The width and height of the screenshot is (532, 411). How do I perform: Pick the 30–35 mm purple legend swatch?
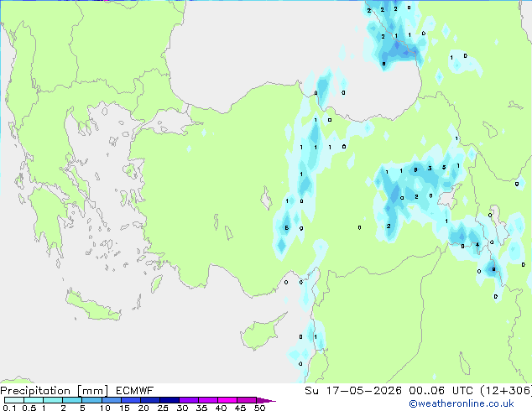[x=189, y=400]
